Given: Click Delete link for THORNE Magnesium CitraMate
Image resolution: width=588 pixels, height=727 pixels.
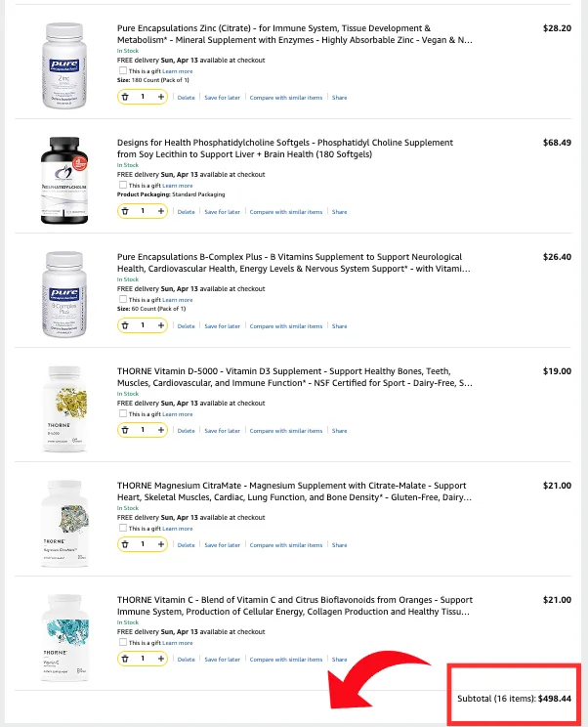Looking at the screenshot, I should (186, 545).
